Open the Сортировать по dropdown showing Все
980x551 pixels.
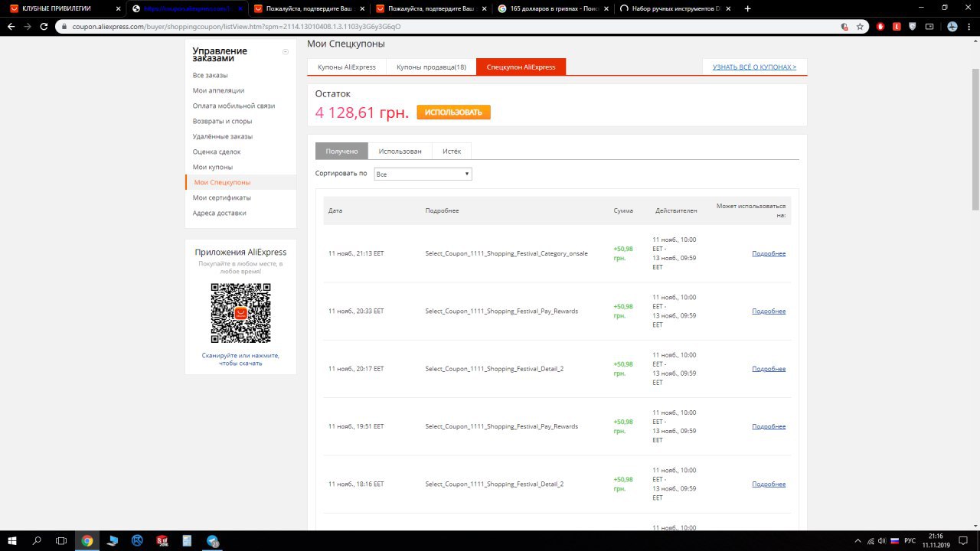pyautogui.click(x=423, y=174)
